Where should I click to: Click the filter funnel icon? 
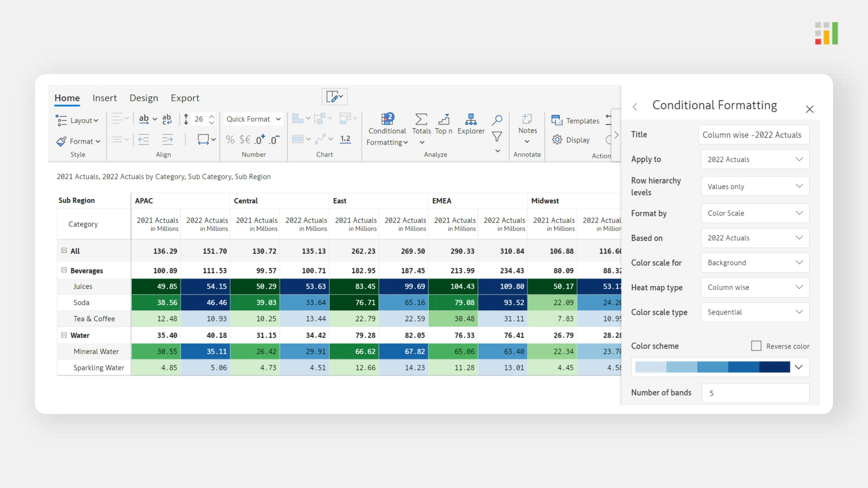point(497,137)
